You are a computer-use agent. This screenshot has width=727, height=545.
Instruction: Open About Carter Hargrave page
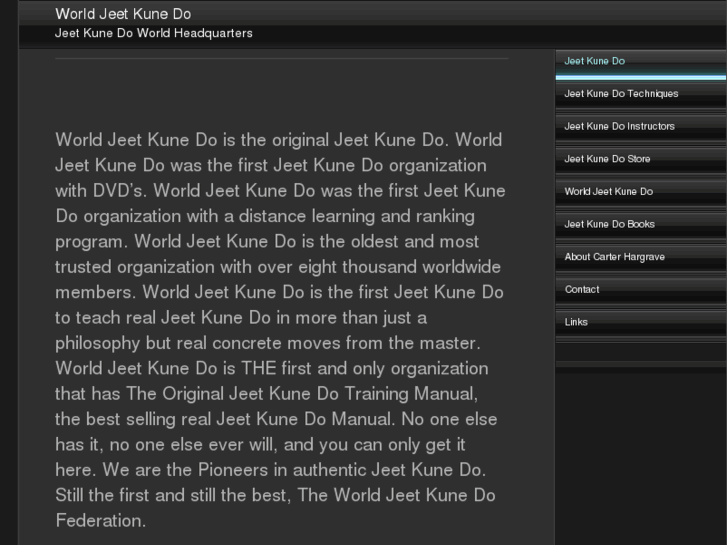coord(641,256)
